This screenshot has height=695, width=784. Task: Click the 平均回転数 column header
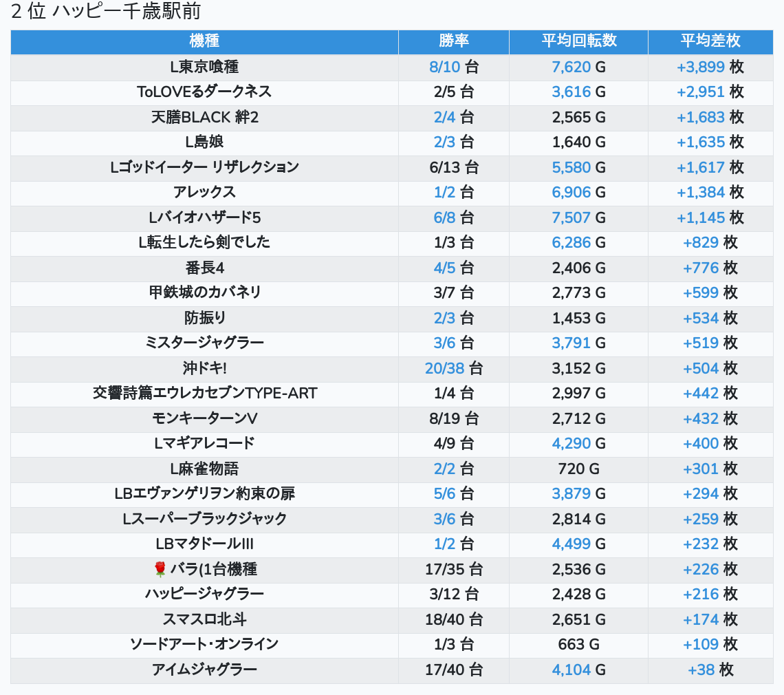click(x=578, y=41)
